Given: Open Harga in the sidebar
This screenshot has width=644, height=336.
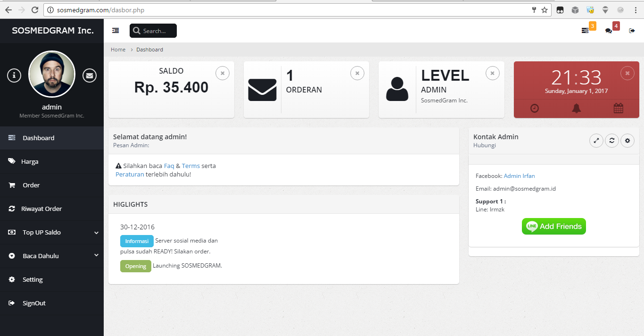Looking at the screenshot, I should tap(52, 161).
